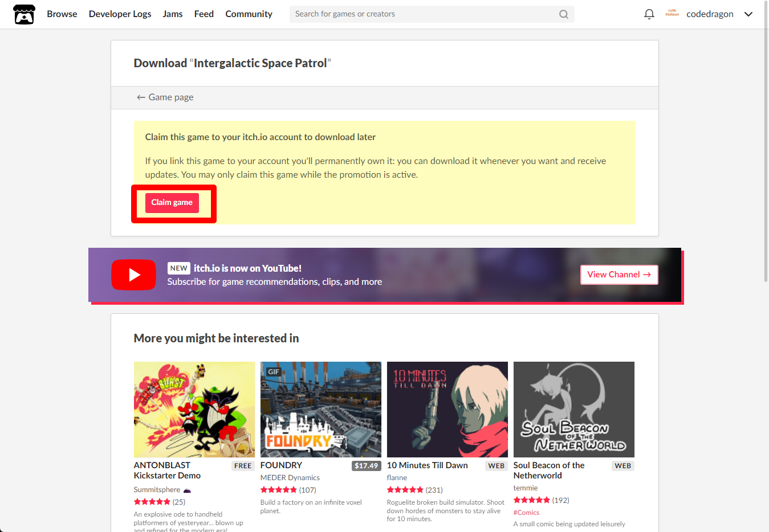
Task: Click the GIF badge on the FOUNDRY thumbnail
Action: click(274, 372)
